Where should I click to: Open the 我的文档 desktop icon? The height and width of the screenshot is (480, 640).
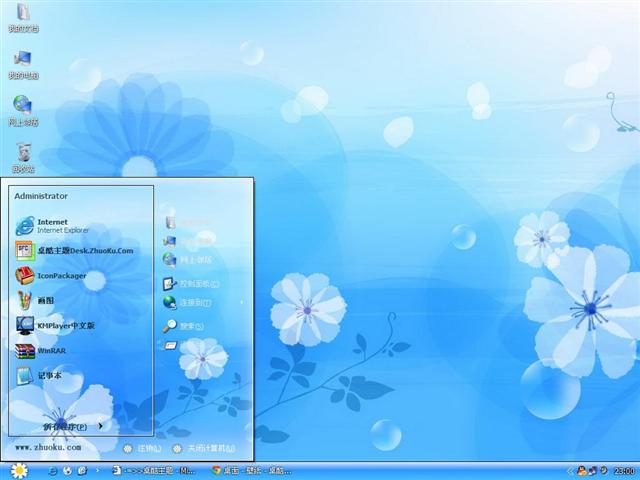pyautogui.click(x=23, y=17)
